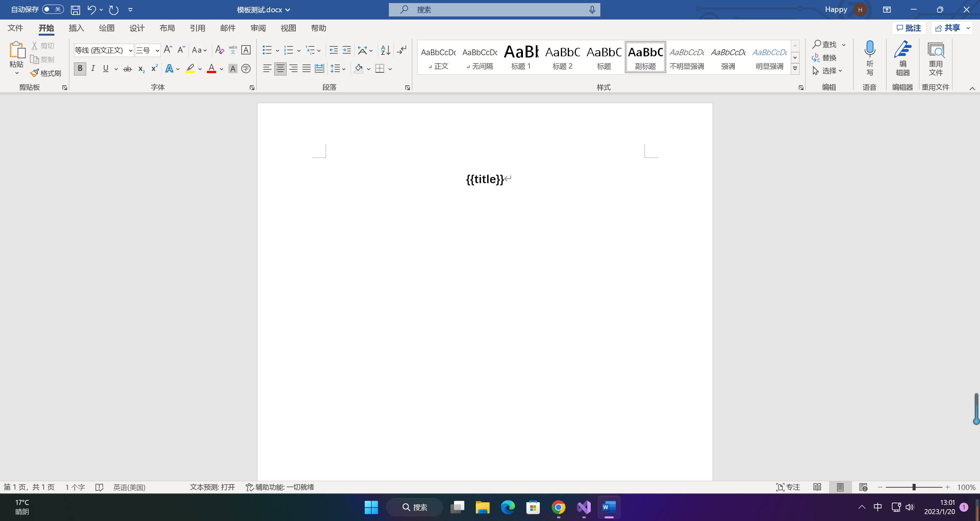
Task: Undo the last action
Action: pos(91,10)
